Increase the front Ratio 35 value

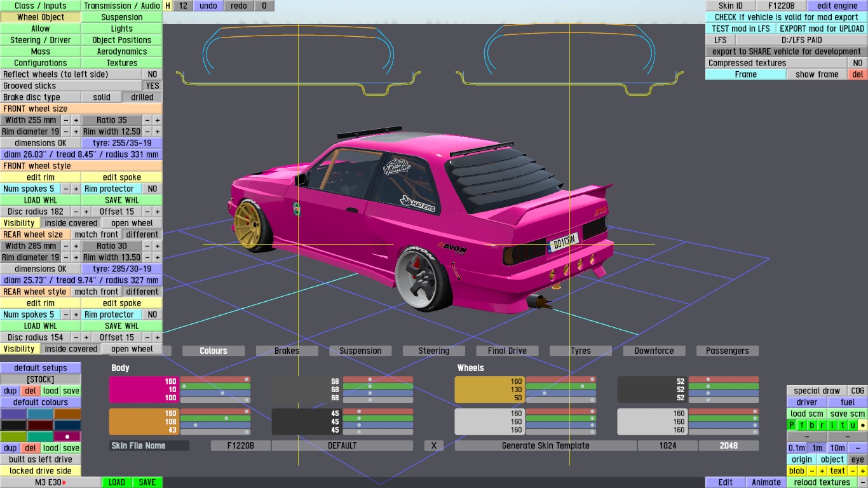click(157, 120)
